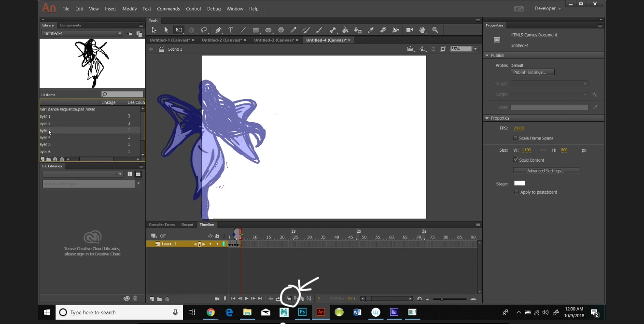Select the Free Transform tool
This screenshot has height=324, width=644.
pos(179,30)
